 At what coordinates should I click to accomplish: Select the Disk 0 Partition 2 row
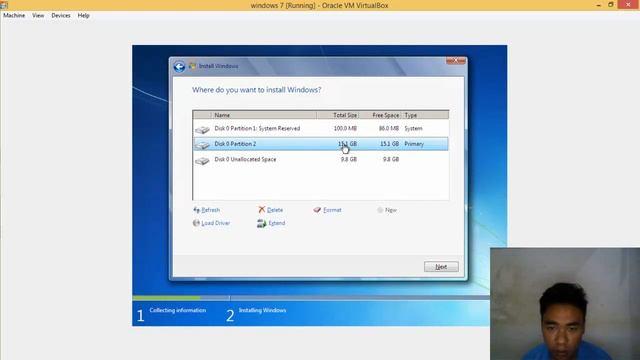tap(321, 144)
